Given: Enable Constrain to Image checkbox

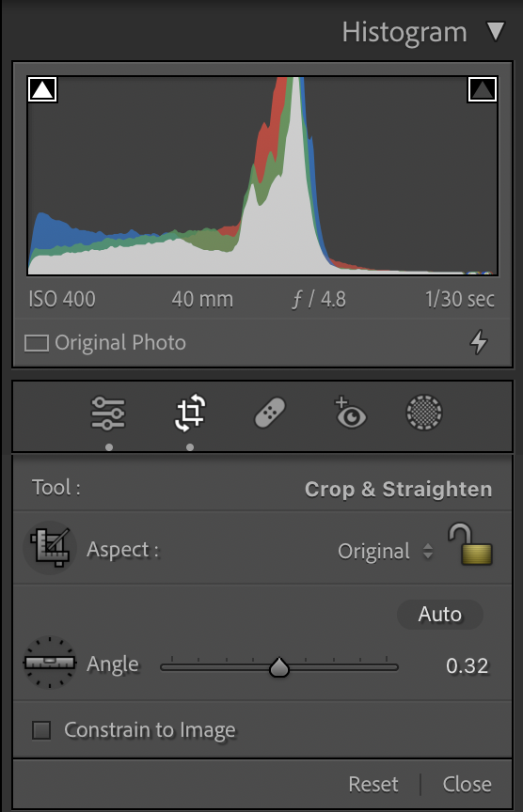Looking at the screenshot, I should point(41,730).
